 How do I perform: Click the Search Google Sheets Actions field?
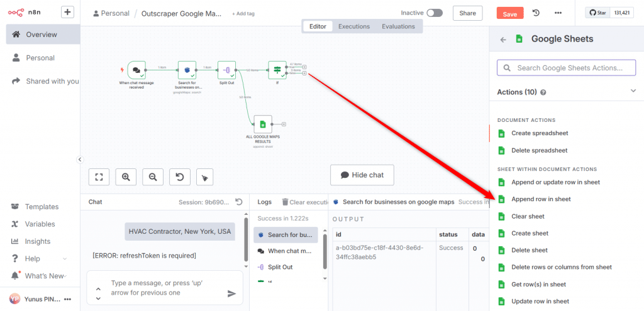tap(567, 68)
